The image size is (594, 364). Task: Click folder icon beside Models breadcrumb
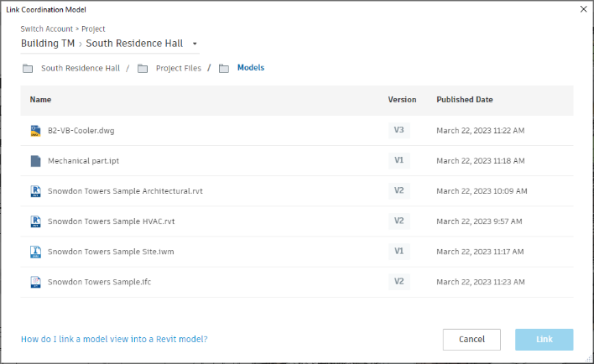click(224, 68)
